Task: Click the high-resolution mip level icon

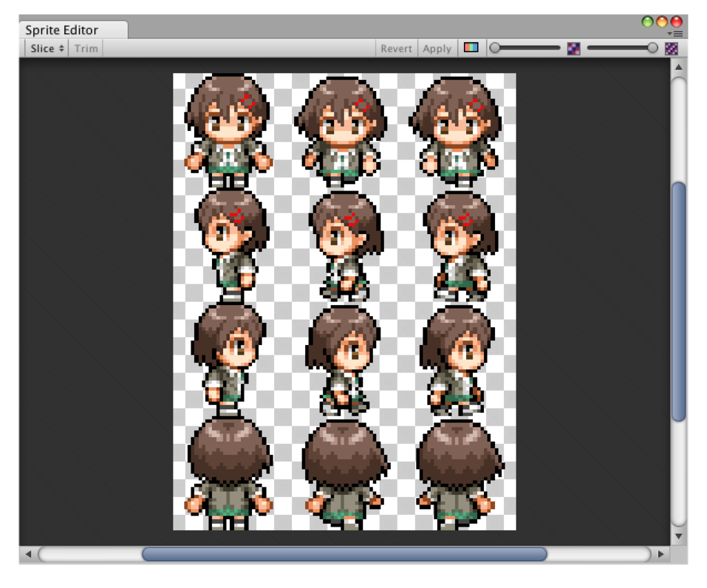Action: click(671, 48)
